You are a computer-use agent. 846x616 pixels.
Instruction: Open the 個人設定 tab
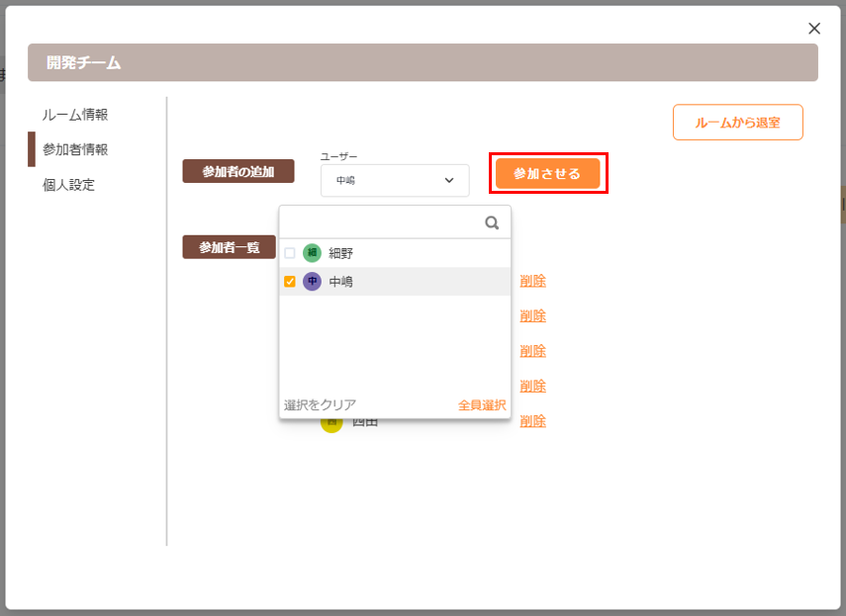[69, 185]
